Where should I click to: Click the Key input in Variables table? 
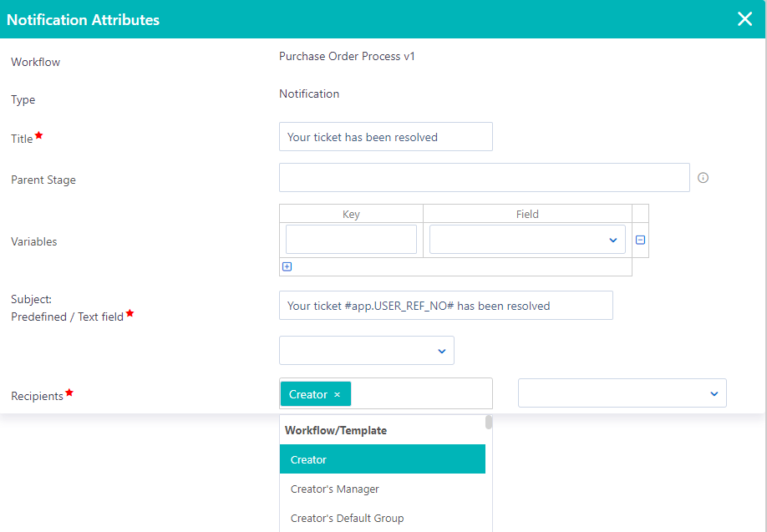pos(350,239)
